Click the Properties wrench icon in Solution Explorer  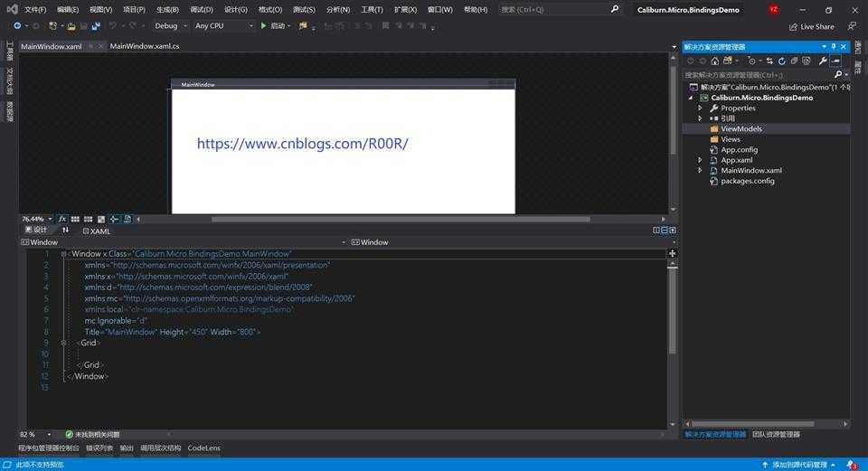click(823, 61)
